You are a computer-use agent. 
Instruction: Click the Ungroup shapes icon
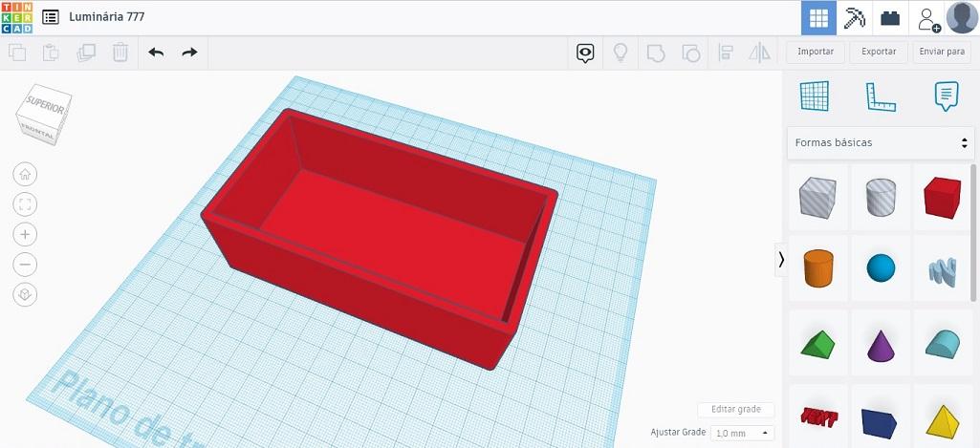pos(690,53)
